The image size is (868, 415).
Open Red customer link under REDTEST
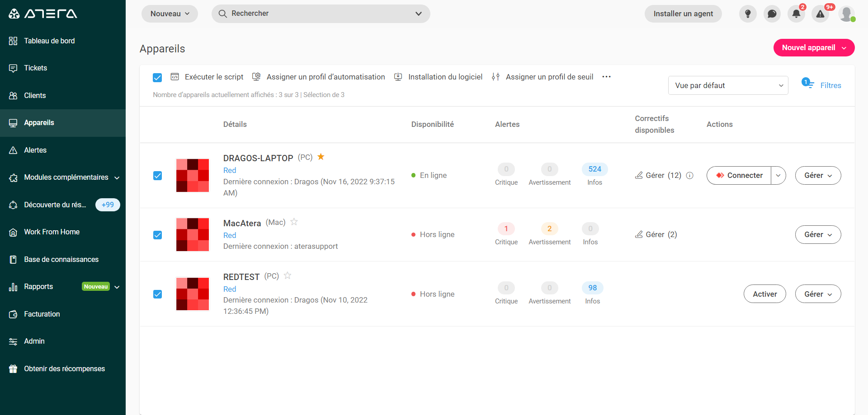pos(230,289)
